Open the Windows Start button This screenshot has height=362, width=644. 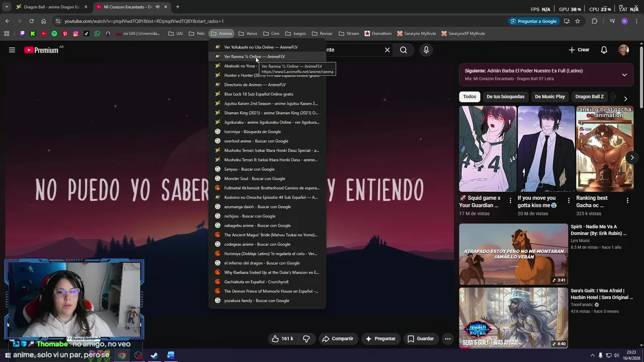8,355
